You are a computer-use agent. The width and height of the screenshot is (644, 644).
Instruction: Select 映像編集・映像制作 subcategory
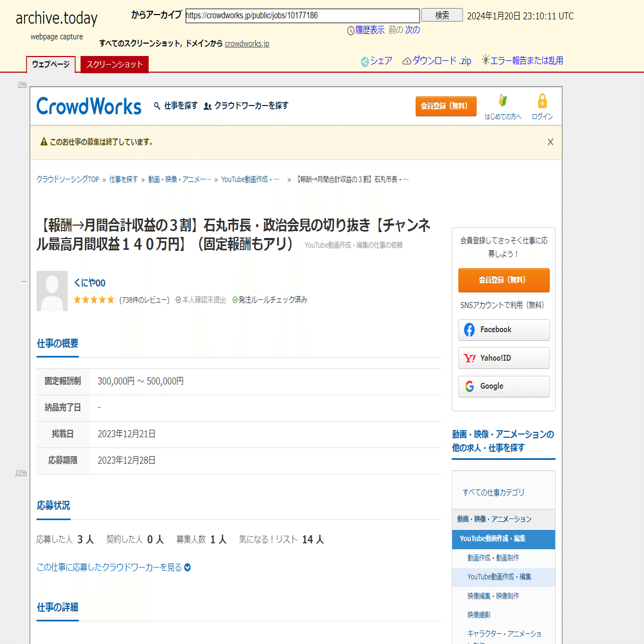pos(493,596)
